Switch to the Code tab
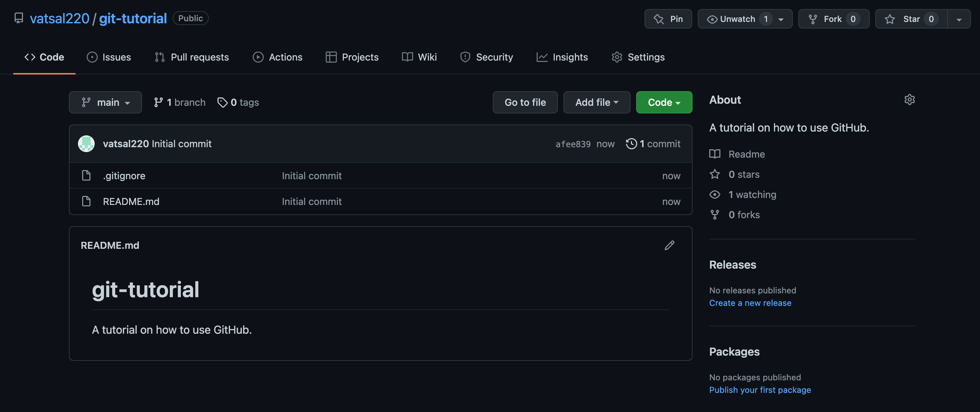 point(44,57)
